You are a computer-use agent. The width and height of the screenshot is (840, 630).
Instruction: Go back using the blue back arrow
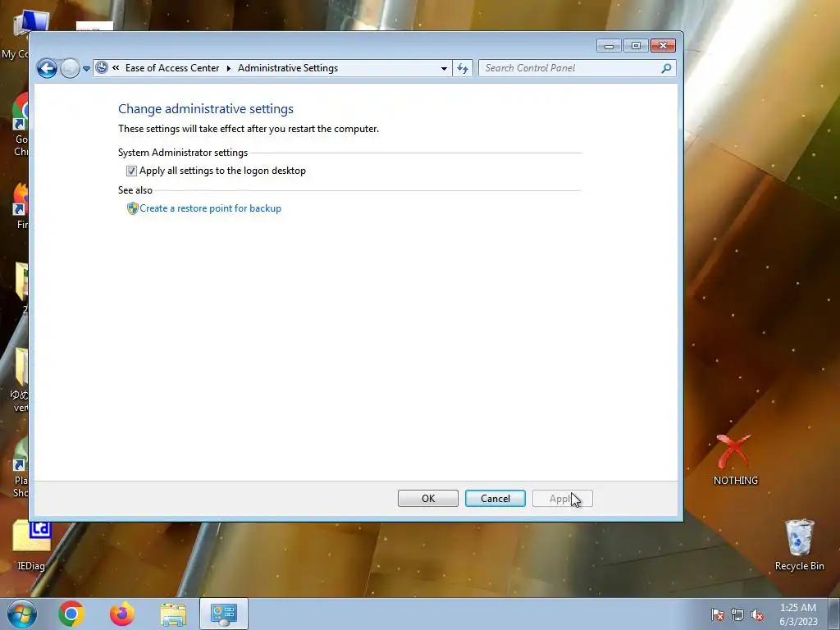[47, 69]
